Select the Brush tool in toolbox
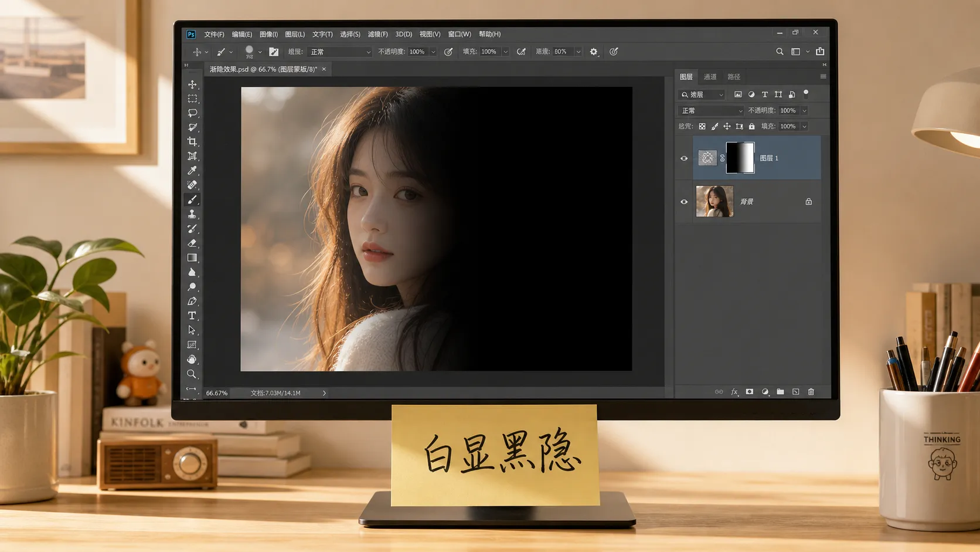 pos(192,199)
